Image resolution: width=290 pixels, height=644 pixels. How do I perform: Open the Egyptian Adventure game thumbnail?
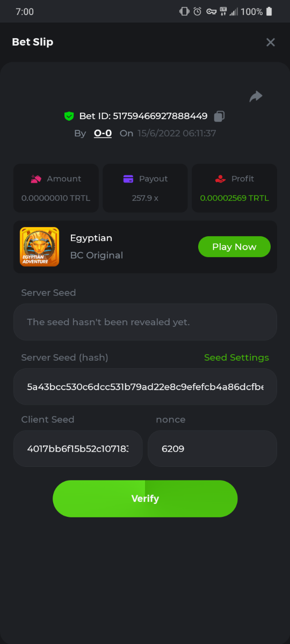point(40,247)
